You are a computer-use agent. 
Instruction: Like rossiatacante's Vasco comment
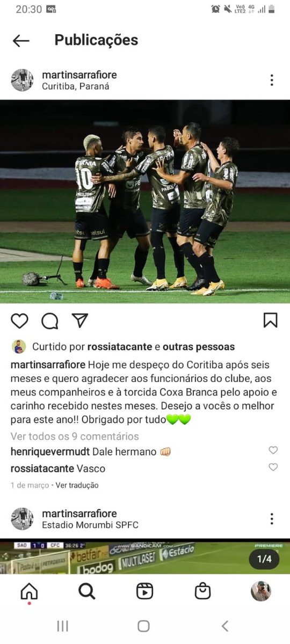pos(273,467)
